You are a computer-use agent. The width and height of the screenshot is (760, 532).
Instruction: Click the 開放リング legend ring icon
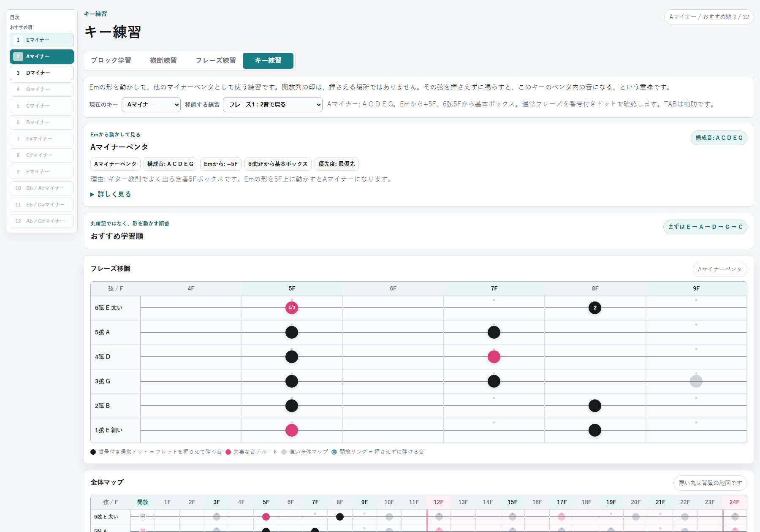click(x=334, y=452)
